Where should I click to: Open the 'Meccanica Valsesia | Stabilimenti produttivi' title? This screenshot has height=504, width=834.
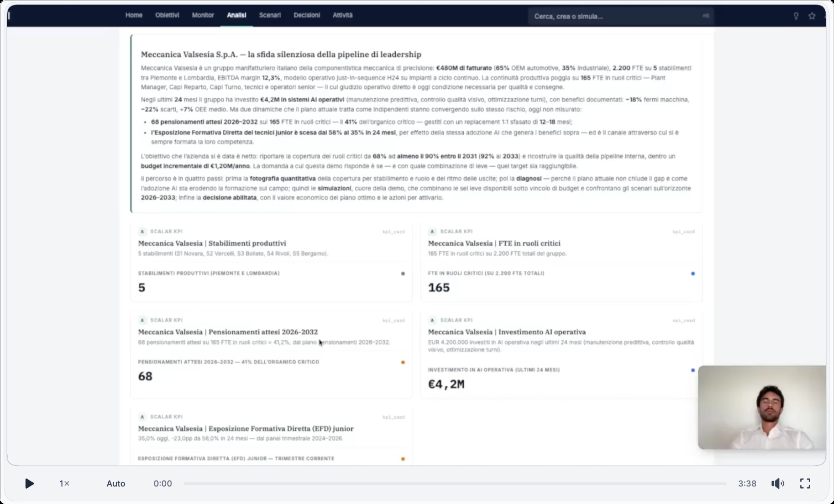(x=212, y=243)
